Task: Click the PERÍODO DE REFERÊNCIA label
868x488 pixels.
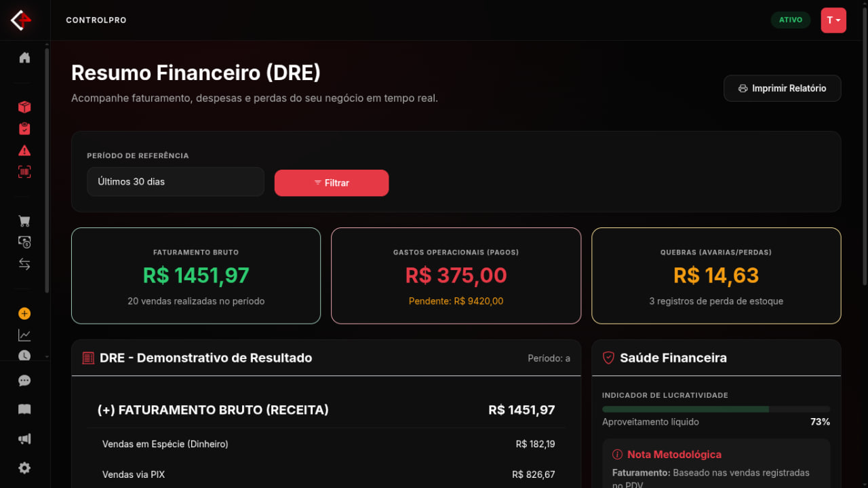Action: [x=138, y=155]
